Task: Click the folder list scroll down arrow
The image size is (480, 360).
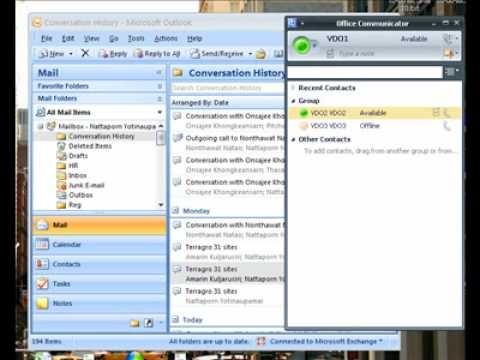Action: tap(161, 205)
